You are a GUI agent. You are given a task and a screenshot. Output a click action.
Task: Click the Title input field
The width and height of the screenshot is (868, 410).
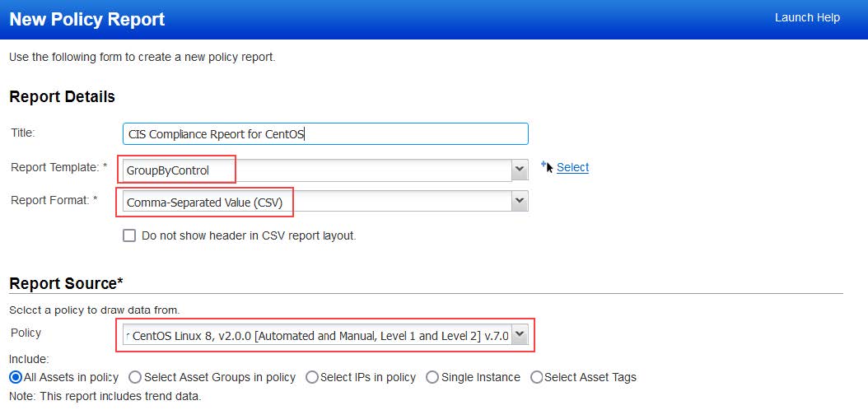coord(325,134)
